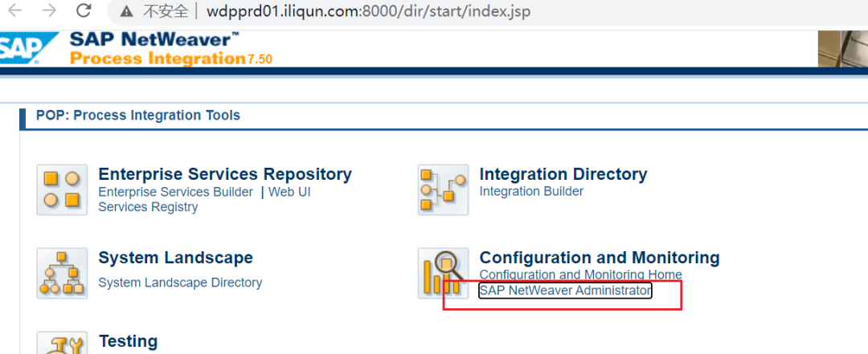The width and height of the screenshot is (868, 354).
Task: Click the System Landscape heading
Action: click(175, 257)
